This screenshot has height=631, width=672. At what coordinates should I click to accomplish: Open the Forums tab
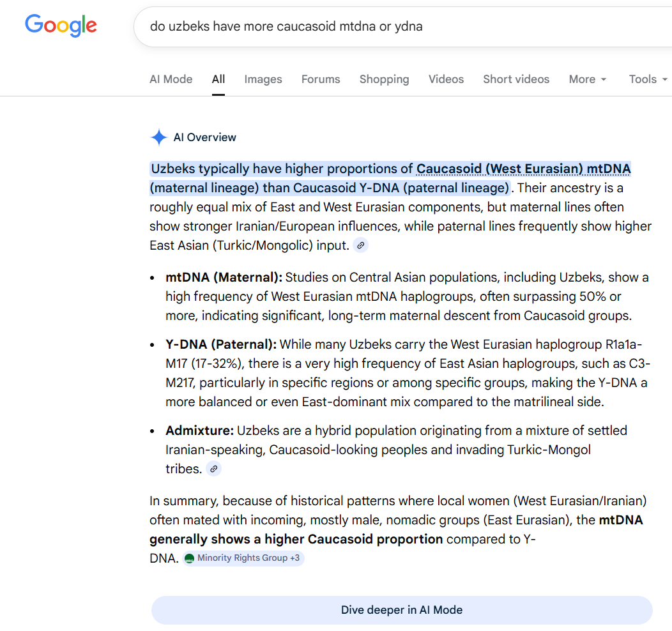point(321,79)
